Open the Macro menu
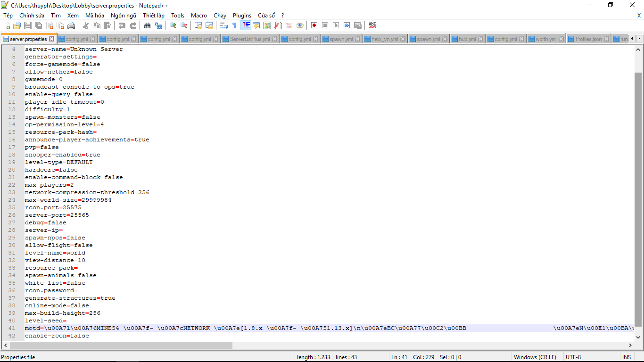This screenshot has width=644, height=362. pyautogui.click(x=199, y=16)
